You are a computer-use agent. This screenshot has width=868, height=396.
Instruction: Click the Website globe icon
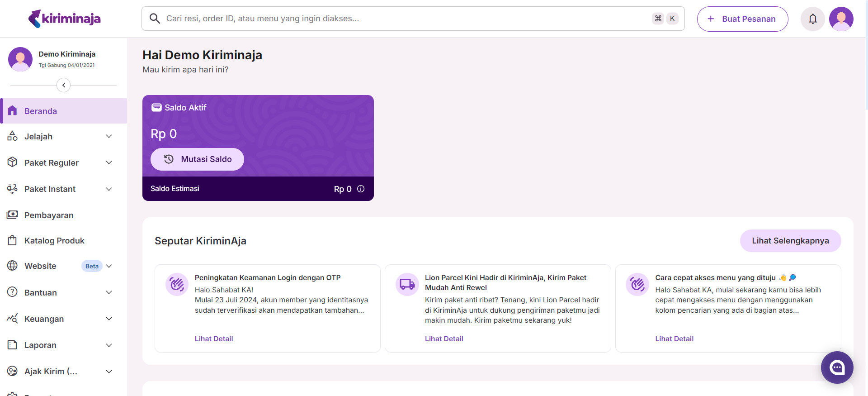(12, 266)
